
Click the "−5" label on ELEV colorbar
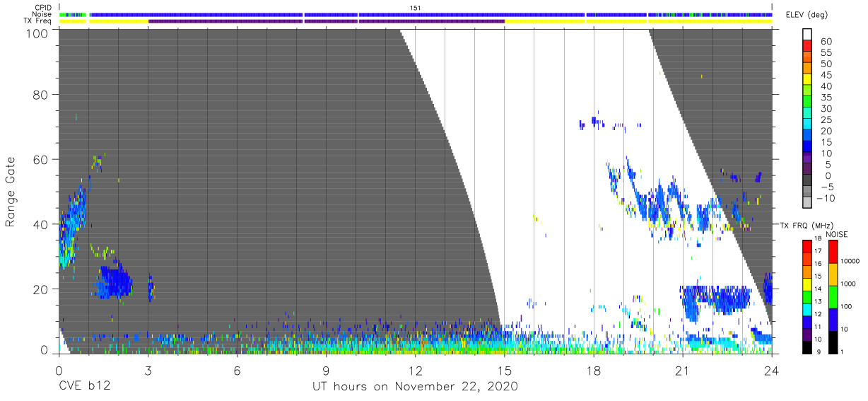click(826, 186)
